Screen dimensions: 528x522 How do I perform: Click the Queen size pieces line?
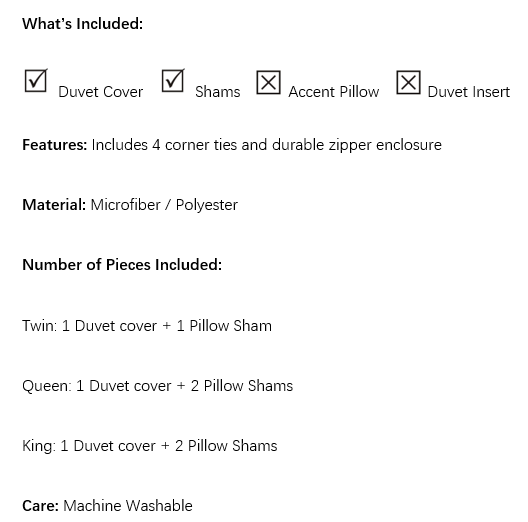coord(158,386)
